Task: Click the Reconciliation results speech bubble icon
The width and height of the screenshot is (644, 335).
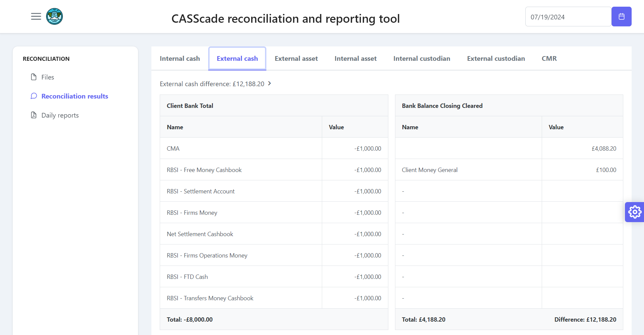Action: click(x=34, y=96)
